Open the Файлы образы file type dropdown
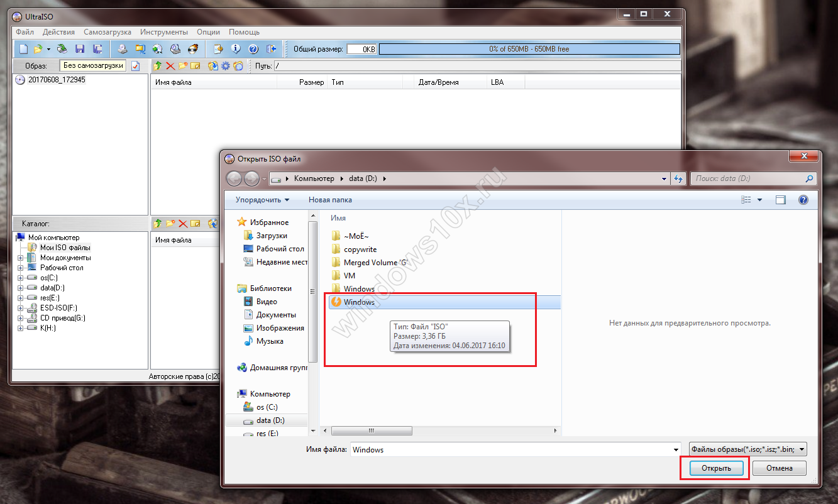Screen dimensions: 838x504 (x=748, y=449)
